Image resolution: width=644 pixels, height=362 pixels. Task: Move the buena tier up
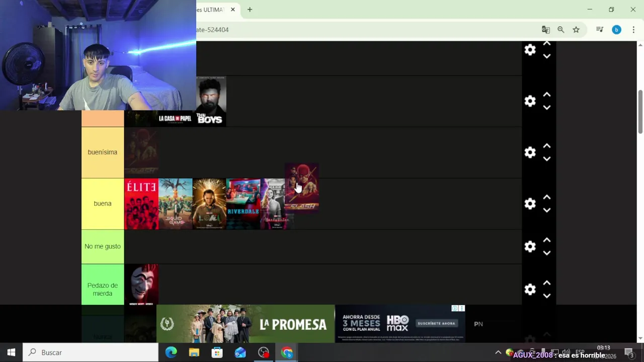[547, 198]
